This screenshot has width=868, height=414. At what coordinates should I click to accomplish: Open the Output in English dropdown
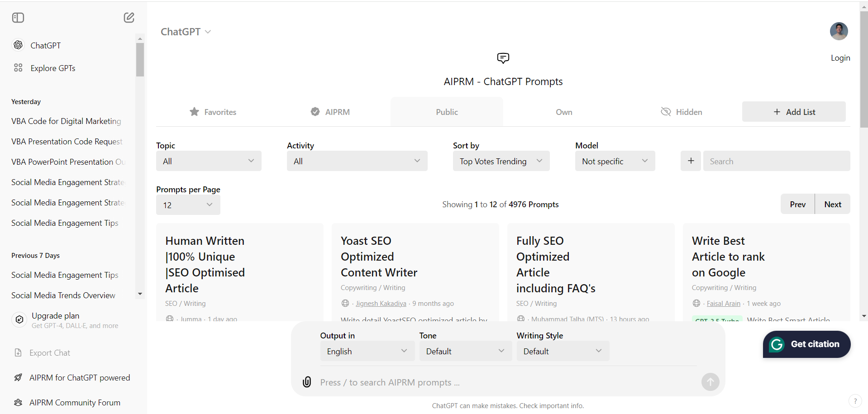point(367,351)
